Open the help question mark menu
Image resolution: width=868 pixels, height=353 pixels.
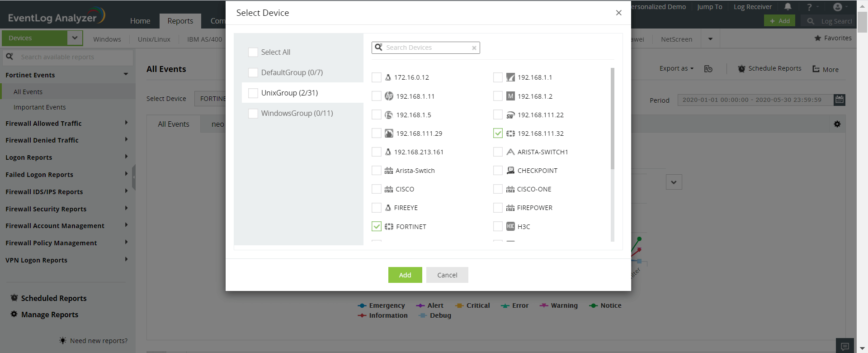pyautogui.click(x=809, y=7)
